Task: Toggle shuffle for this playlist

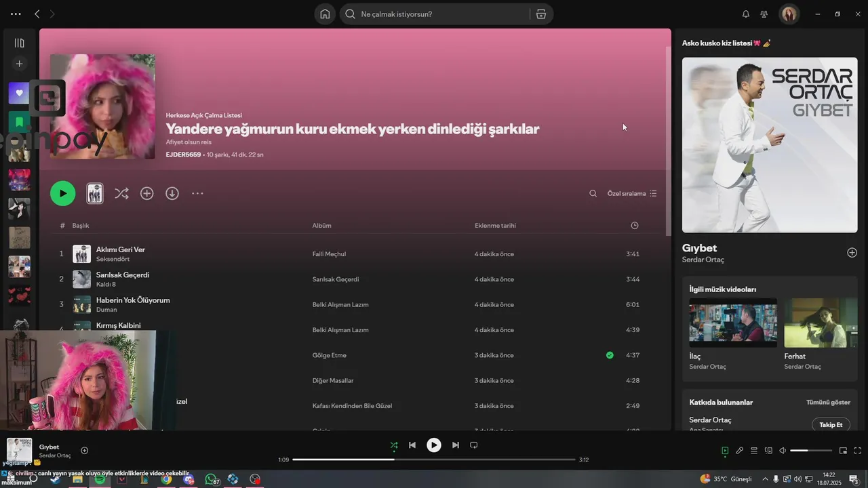Action: [x=121, y=193]
